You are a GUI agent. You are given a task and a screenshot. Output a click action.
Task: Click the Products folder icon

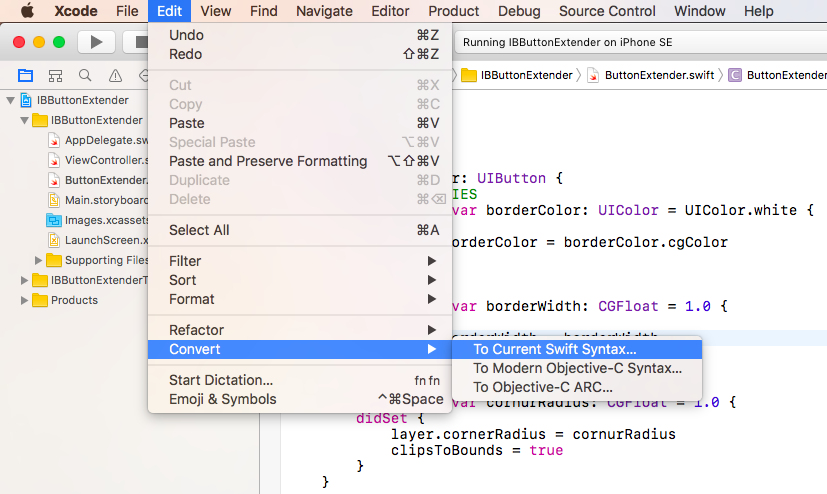40,300
